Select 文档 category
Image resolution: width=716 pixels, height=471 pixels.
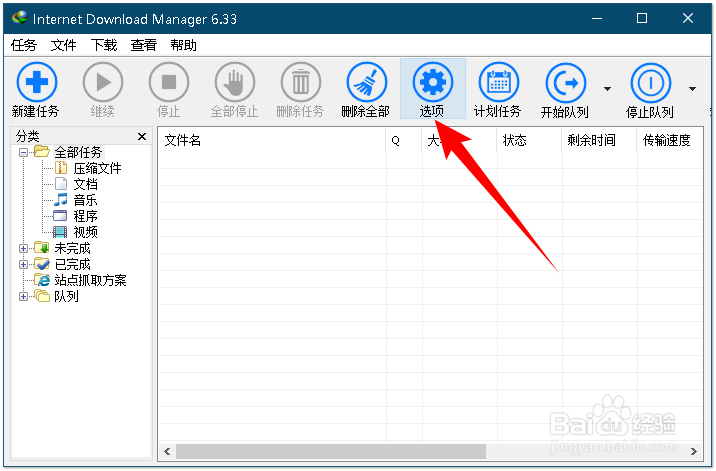(x=85, y=184)
